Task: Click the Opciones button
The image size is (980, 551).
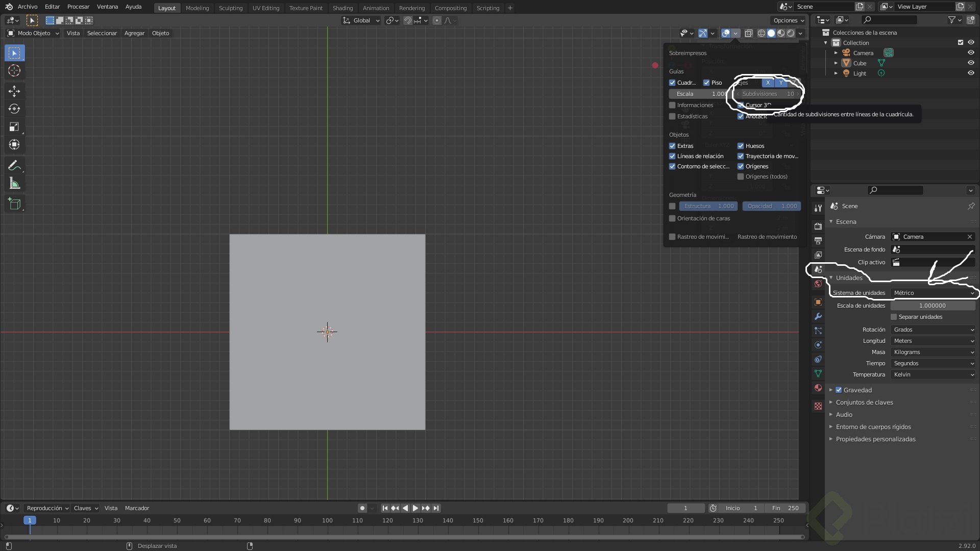Action: click(x=788, y=20)
